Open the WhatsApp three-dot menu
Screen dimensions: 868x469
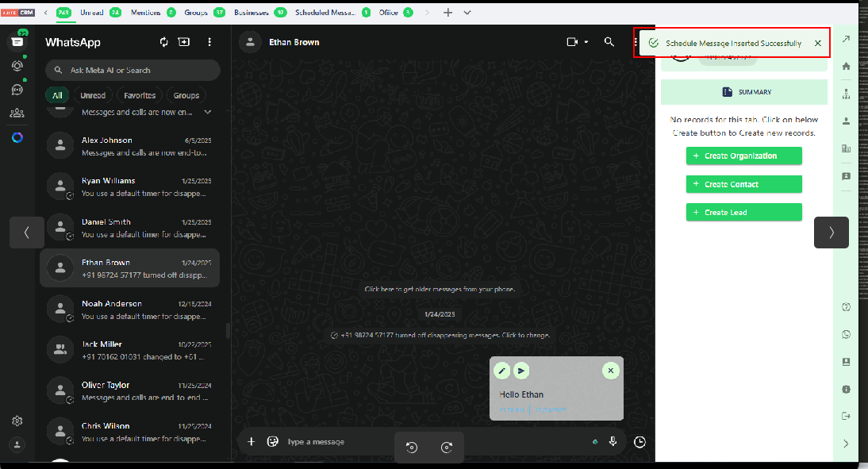209,42
